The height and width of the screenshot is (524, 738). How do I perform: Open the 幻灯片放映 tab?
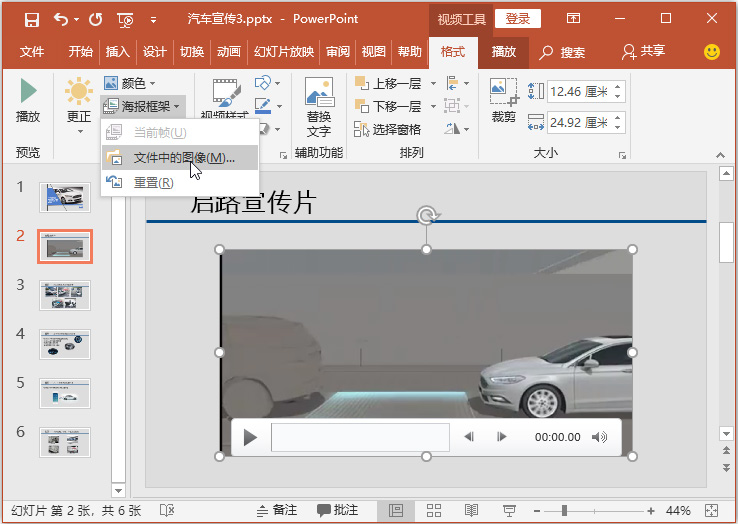point(284,51)
